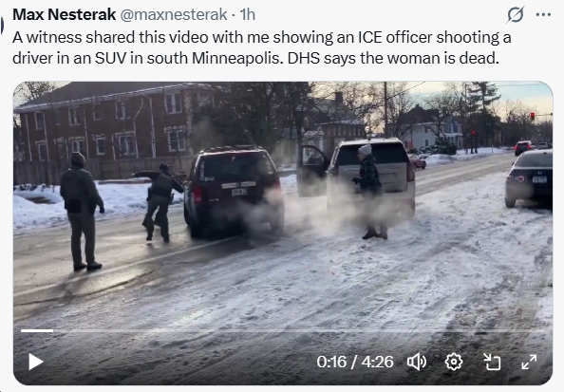Open the @maxnesterak handle link
The width and height of the screenshot is (564, 392).
[x=173, y=15]
